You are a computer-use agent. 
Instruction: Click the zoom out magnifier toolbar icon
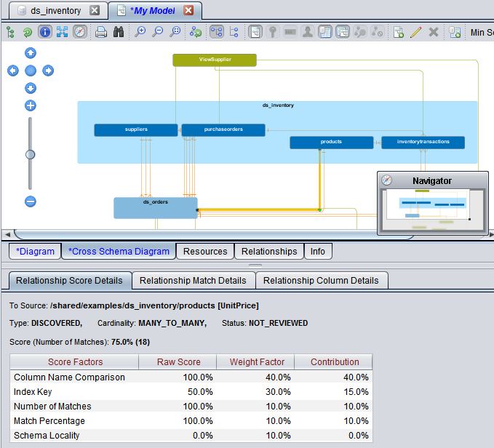tap(158, 32)
